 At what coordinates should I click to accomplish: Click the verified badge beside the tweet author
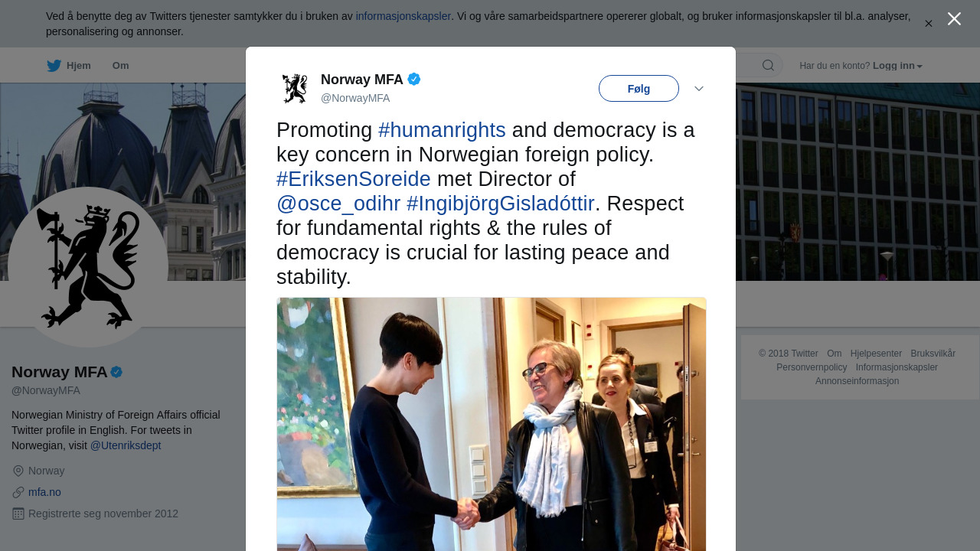tap(414, 79)
